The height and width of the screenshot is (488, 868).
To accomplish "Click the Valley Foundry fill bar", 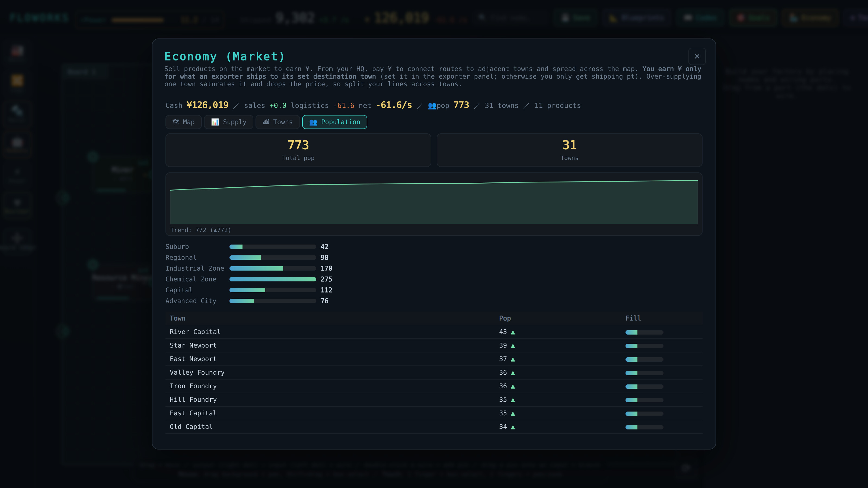I will (x=644, y=373).
